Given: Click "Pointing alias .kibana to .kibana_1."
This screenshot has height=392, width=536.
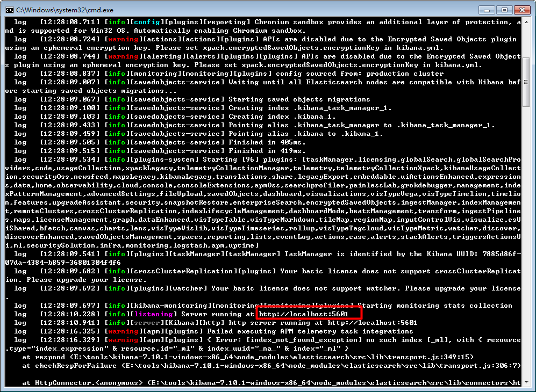Looking at the screenshot, I should coord(306,134).
